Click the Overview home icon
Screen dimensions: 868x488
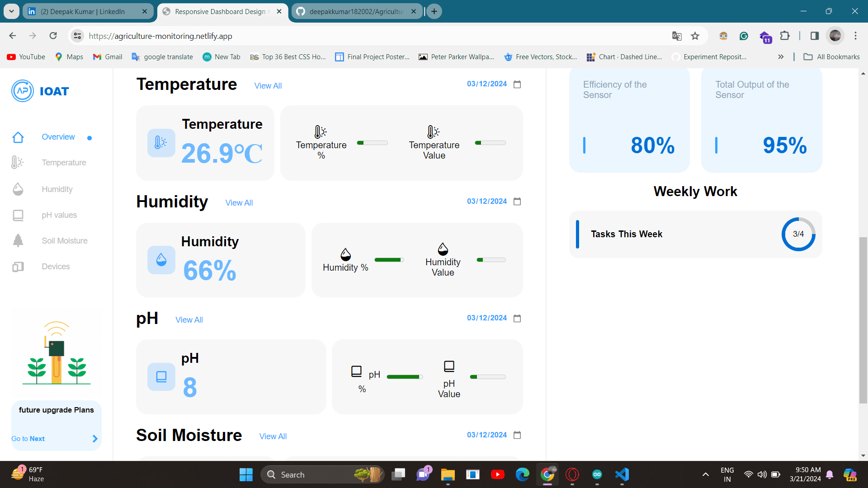click(x=18, y=136)
